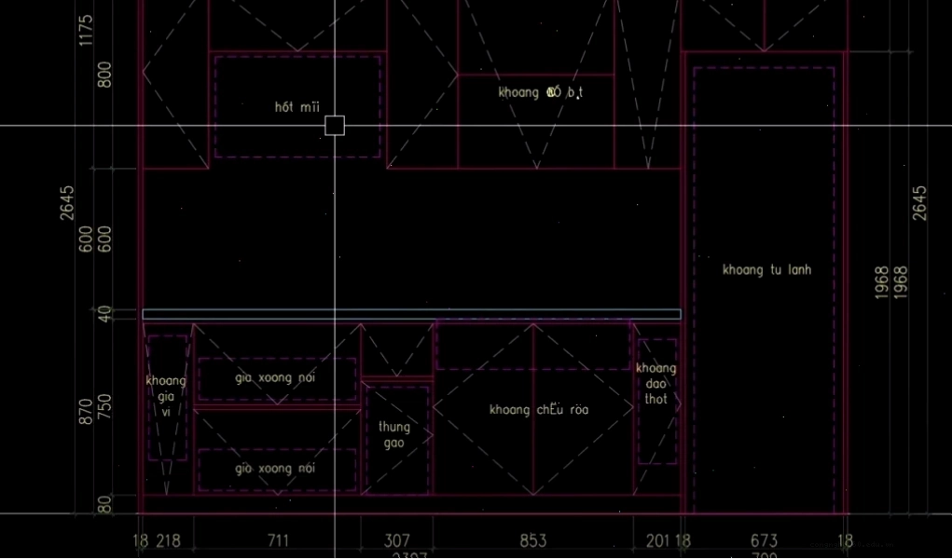This screenshot has height=560, width=952.
Task: Pick the 'thung gao' cabinet label
Action: (394, 435)
